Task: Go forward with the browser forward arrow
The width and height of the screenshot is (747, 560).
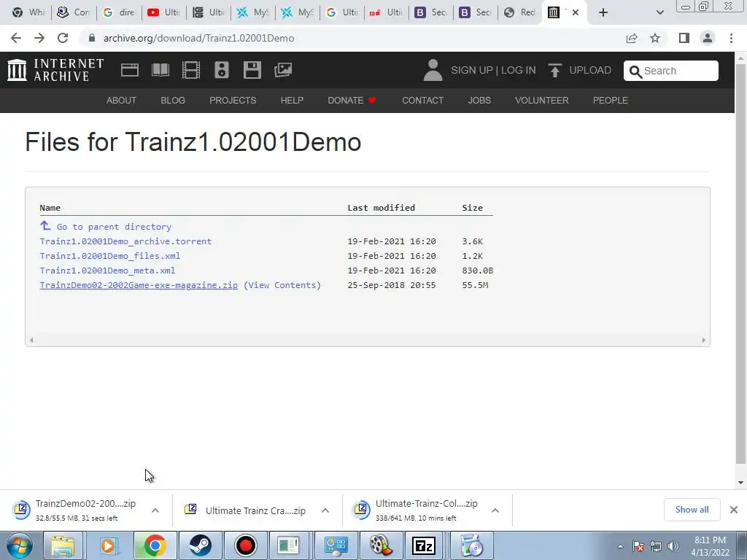Action: tap(39, 38)
